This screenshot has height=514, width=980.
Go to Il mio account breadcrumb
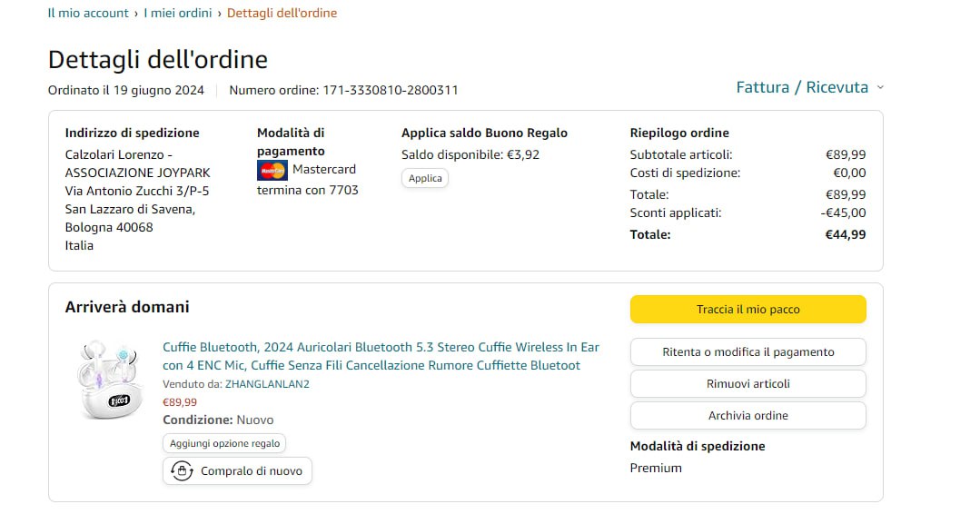[88, 13]
